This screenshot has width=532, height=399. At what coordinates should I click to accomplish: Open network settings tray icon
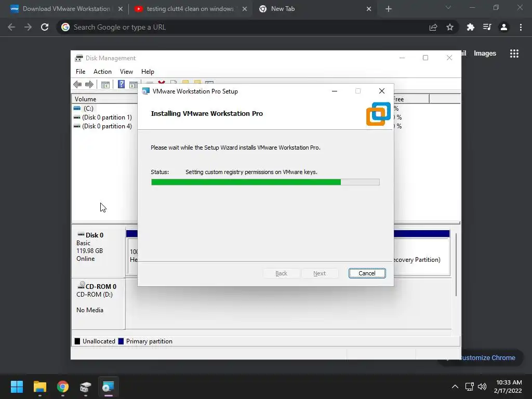click(469, 387)
